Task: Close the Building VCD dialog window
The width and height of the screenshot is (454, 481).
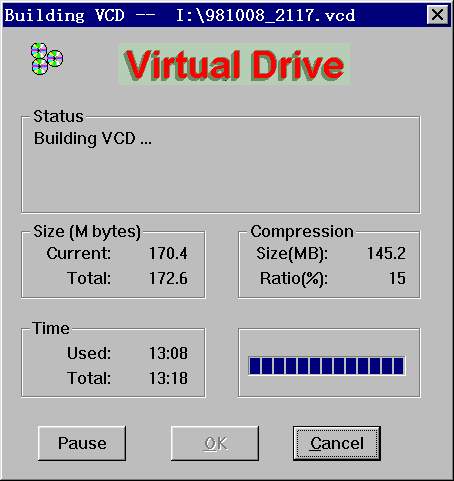Action: (437, 15)
